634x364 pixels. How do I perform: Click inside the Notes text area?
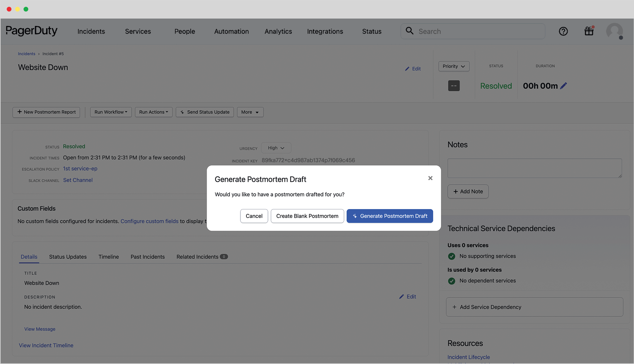click(x=535, y=168)
